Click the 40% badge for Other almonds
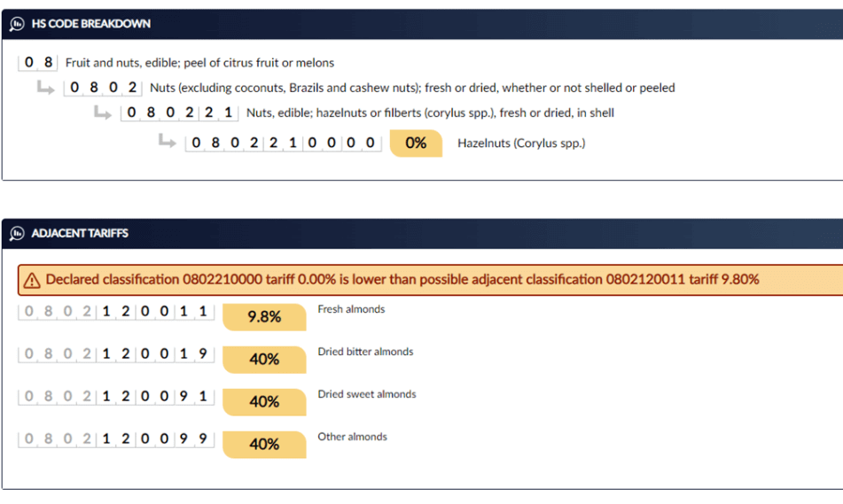This screenshot has height=504, width=843. tap(264, 445)
